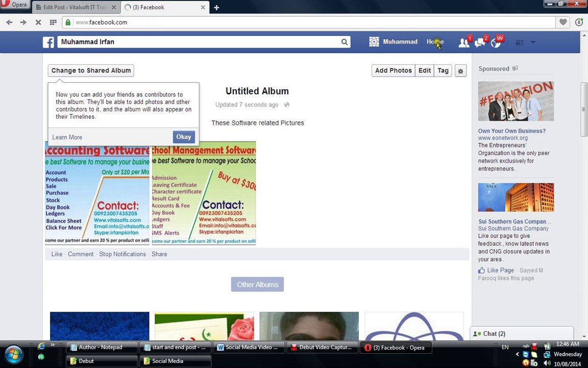This screenshot has width=588, height=368.
Task: Click the heart bookmark icon
Action: click(563, 22)
